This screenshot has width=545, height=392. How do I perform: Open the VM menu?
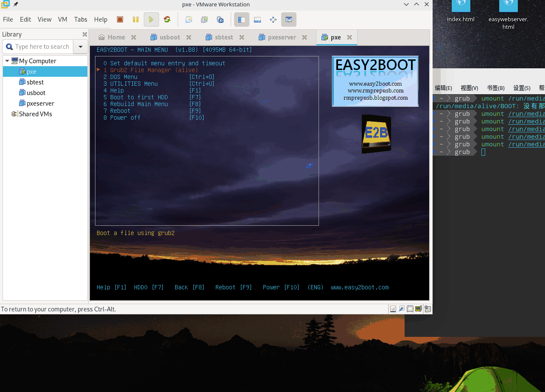tap(63, 20)
